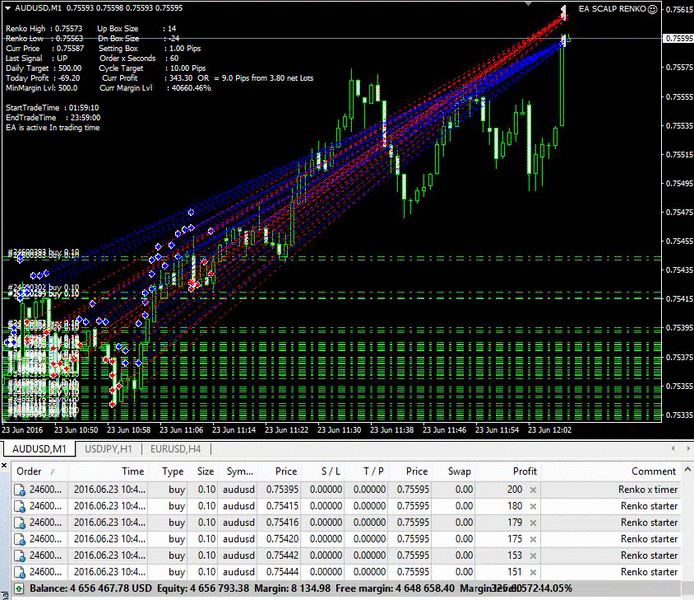Close the order with profit 180

[533, 506]
